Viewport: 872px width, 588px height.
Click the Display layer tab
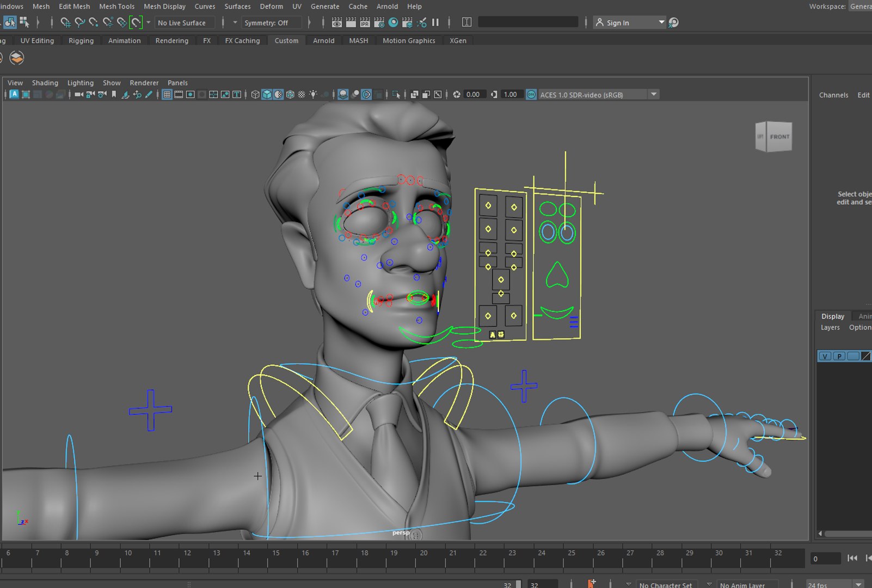tap(833, 316)
